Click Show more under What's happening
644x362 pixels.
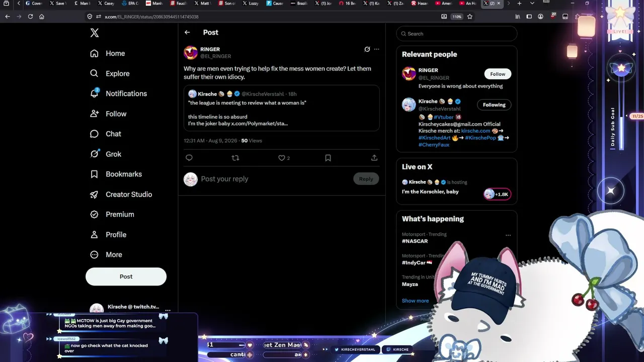click(416, 301)
